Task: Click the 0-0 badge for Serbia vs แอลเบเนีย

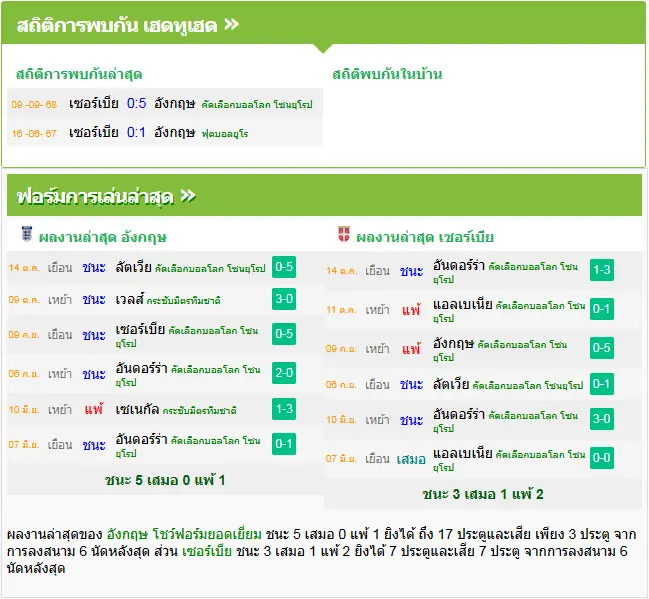Action: 601,458
